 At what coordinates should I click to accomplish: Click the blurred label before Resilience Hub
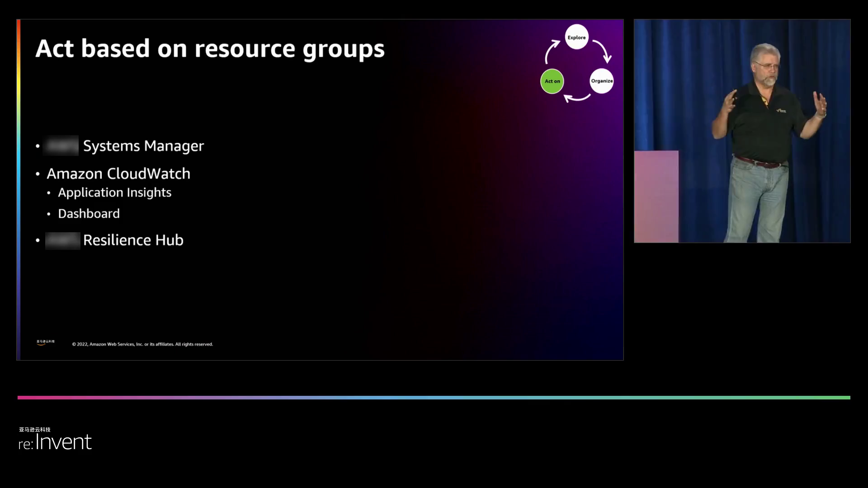pos(62,240)
